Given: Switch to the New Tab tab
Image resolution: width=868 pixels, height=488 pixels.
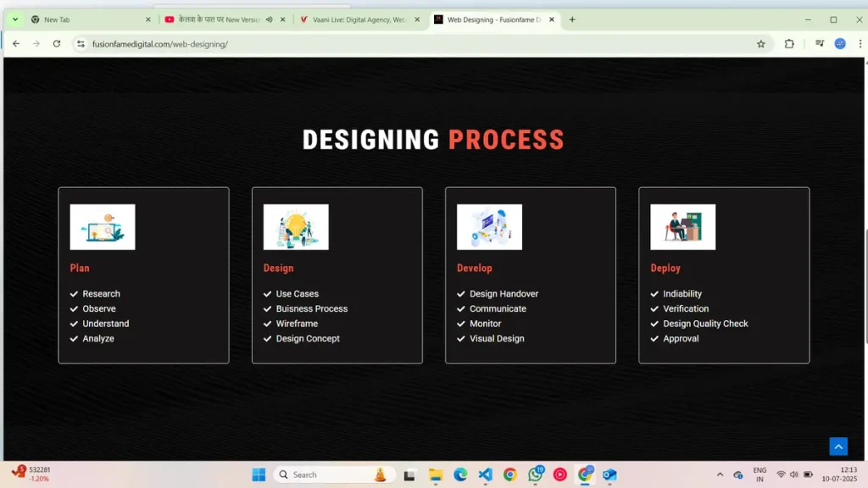Looking at the screenshot, I should [x=92, y=19].
